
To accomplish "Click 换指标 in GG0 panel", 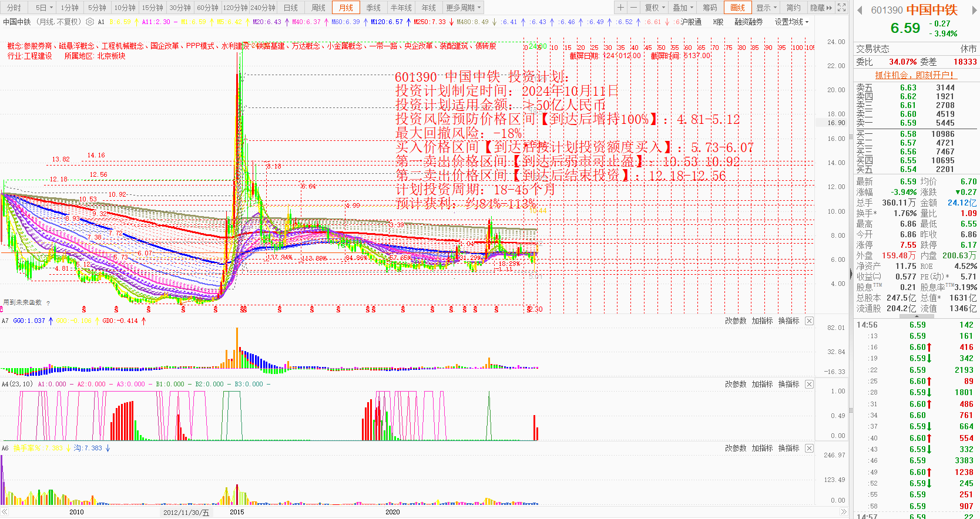I will click(x=788, y=321).
